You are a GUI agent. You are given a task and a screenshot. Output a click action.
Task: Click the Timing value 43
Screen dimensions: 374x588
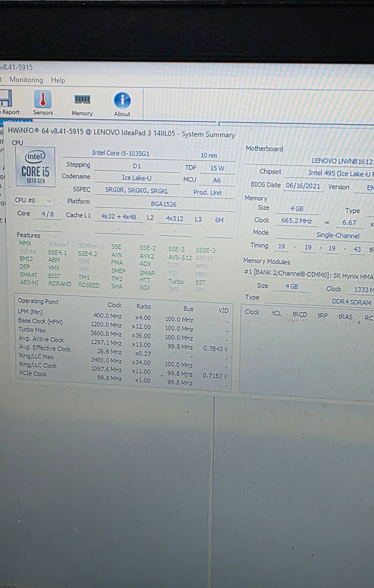tap(357, 249)
